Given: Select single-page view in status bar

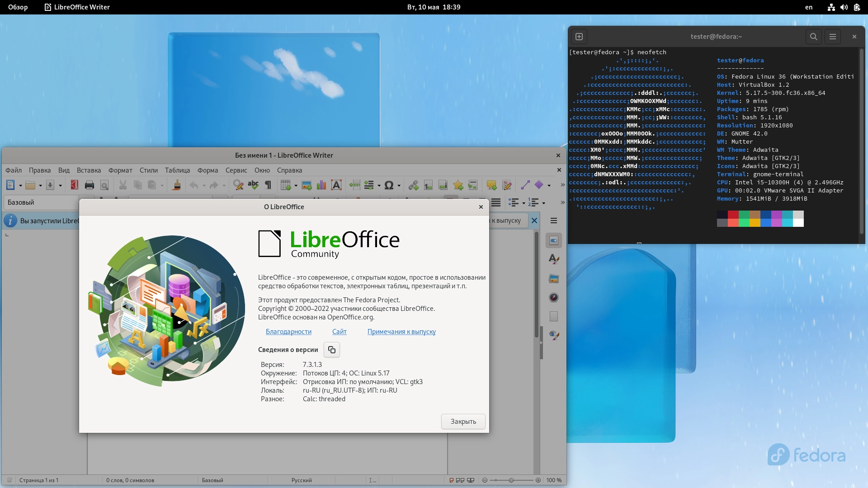Looking at the screenshot, I should pos(451,480).
